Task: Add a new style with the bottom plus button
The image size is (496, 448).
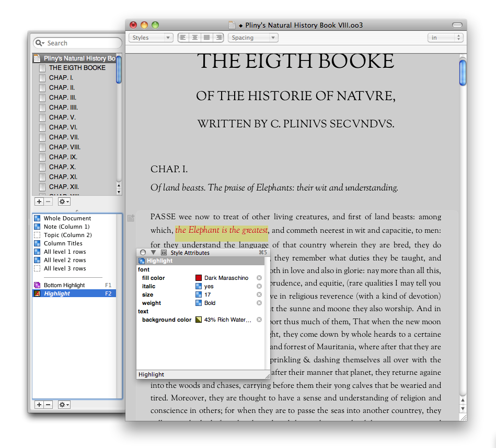Action: (x=39, y=405)
